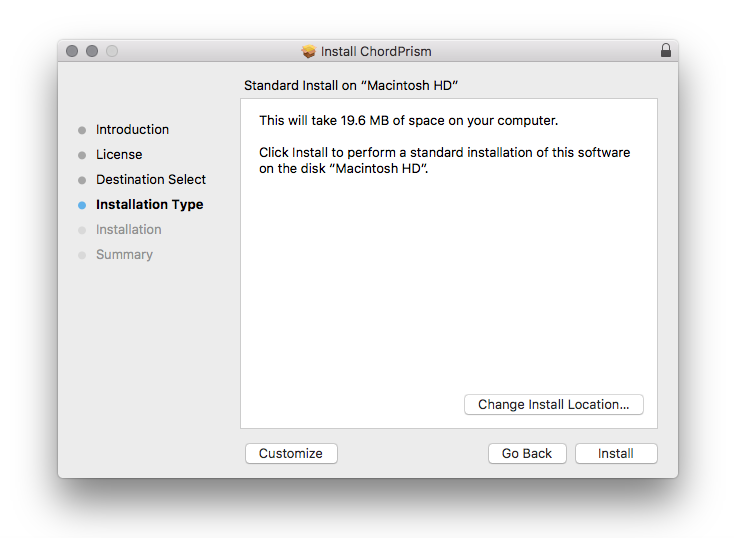Click the 19.6 MB space requirement text

pos(408,121)
